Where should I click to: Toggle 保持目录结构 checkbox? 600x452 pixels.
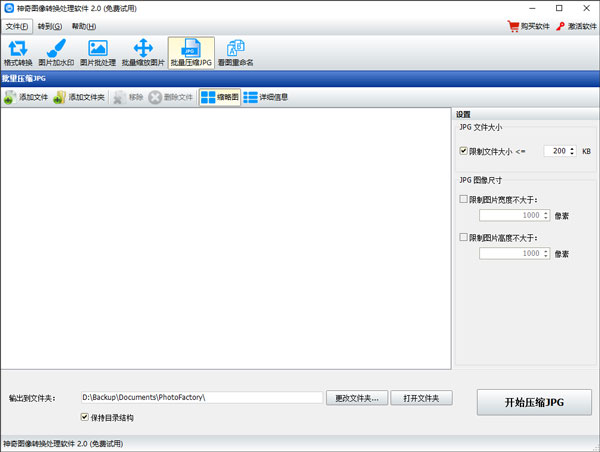85,417
